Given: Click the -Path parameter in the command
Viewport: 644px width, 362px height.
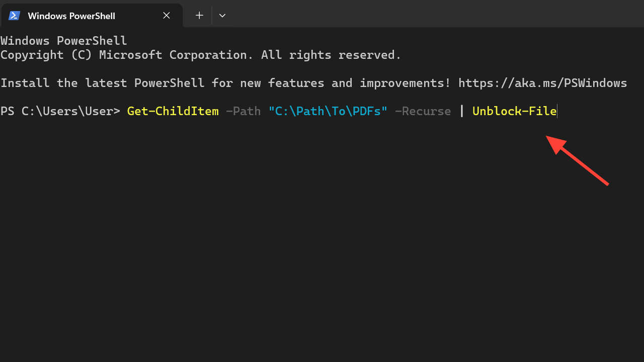Looking at the screenshot, I should click(x=243, y=111).
